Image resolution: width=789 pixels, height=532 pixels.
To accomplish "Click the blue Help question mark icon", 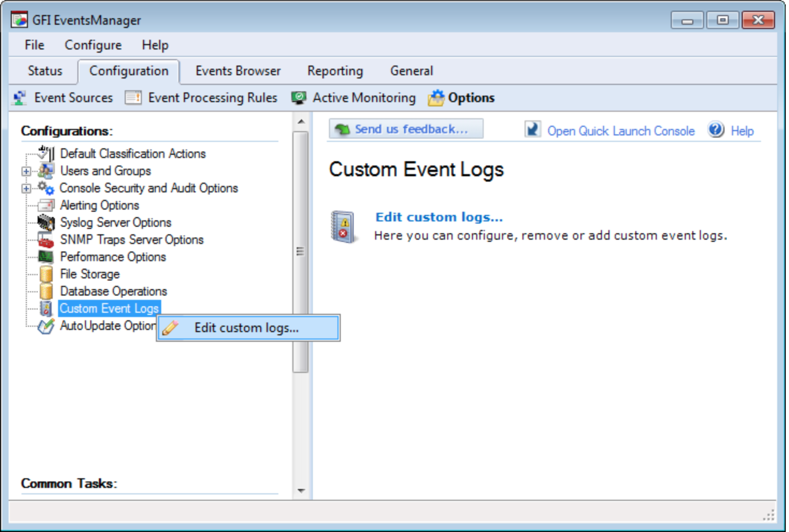I will point(716,130).
